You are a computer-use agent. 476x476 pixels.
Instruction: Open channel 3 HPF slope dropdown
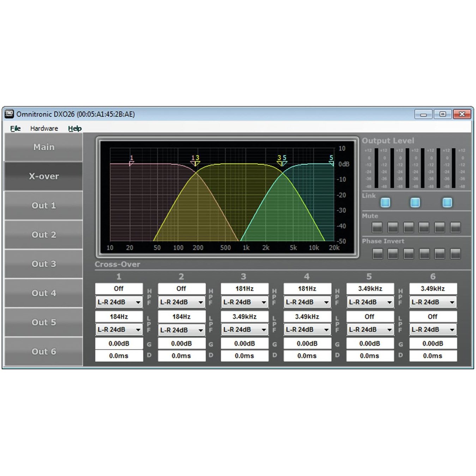click(245, 302)
